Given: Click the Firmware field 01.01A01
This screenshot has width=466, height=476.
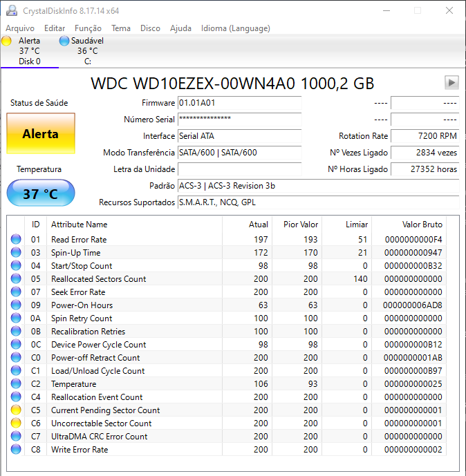Looking at the screenshot, I should coord(240,103).
